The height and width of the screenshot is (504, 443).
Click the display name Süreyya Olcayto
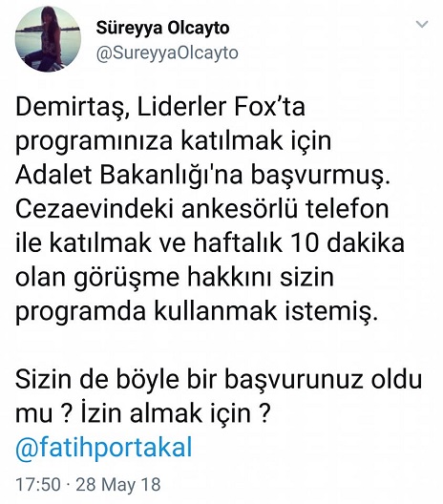162,29
